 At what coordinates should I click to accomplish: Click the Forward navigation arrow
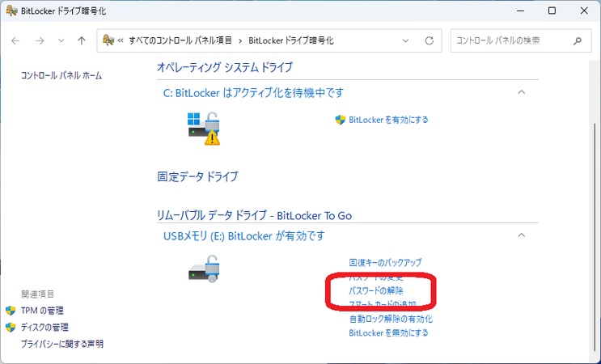40,40
